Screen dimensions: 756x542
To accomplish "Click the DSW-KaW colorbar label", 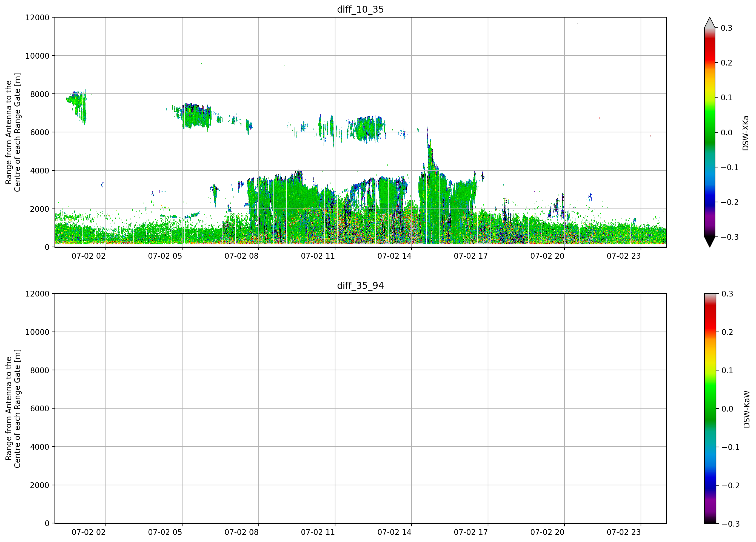I will (746, 409).
